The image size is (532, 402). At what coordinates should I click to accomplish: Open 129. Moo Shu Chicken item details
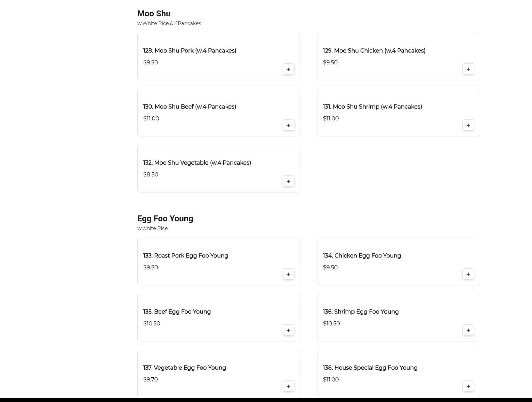(374, 51)
